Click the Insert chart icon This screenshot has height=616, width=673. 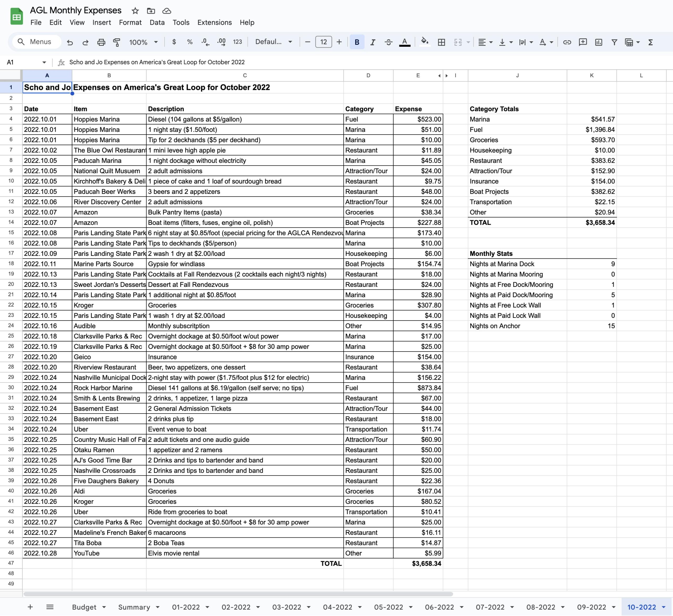coord(599,42)
